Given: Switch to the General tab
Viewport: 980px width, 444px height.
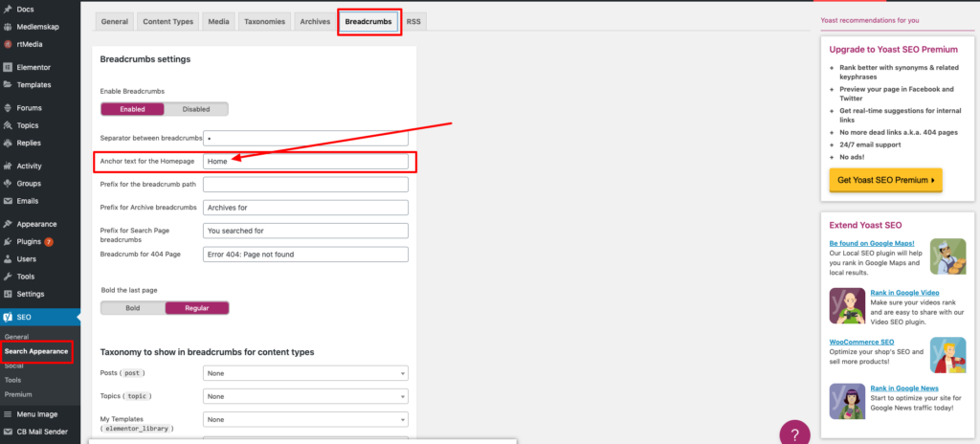Looking at the screenshot, I should coord(115,21).
